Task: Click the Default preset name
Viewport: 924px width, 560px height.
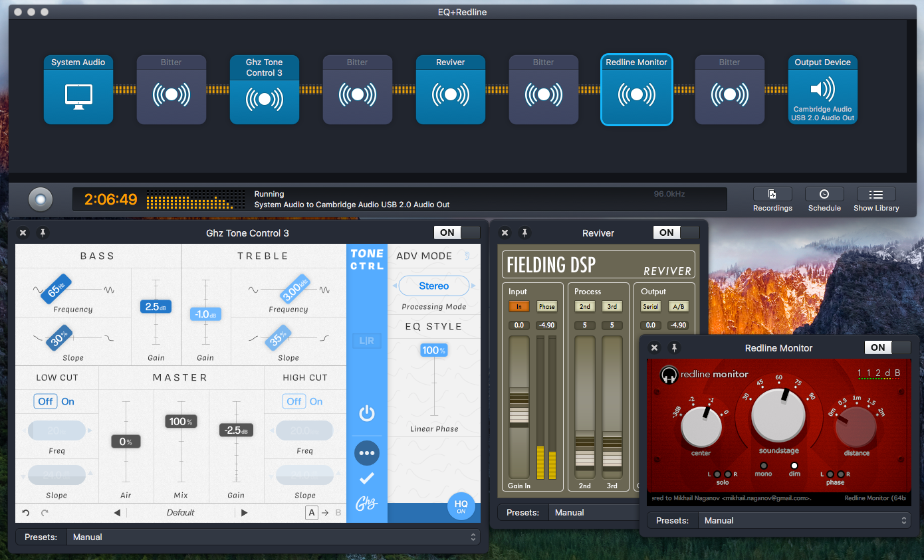Action: point(181,512)
